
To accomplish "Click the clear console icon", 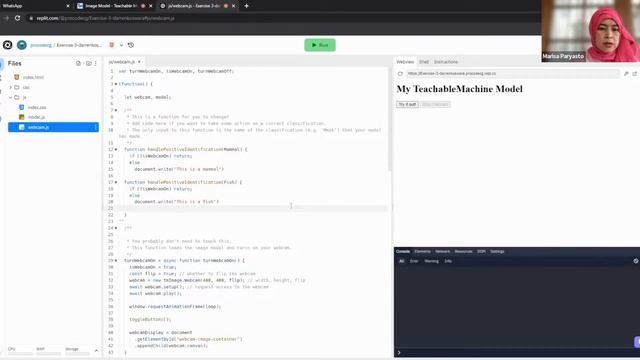I will point(636,261).
